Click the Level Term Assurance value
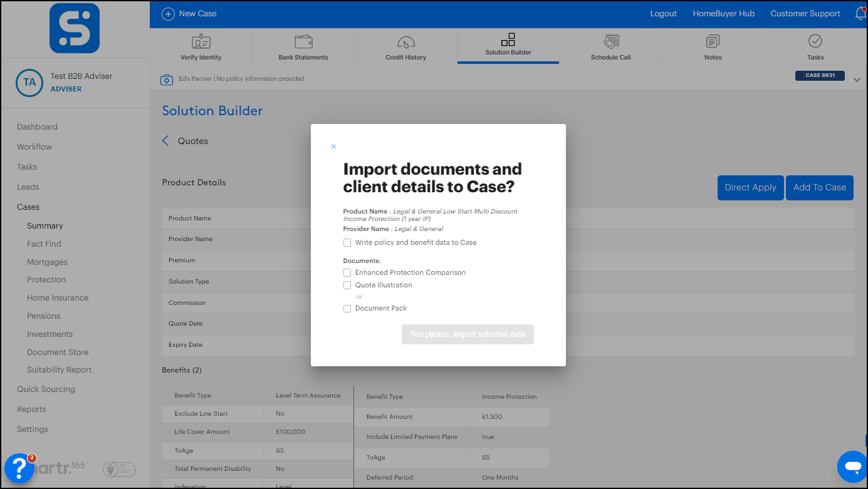This screenshot has width=868, height=489. click(x=308, y=396)
